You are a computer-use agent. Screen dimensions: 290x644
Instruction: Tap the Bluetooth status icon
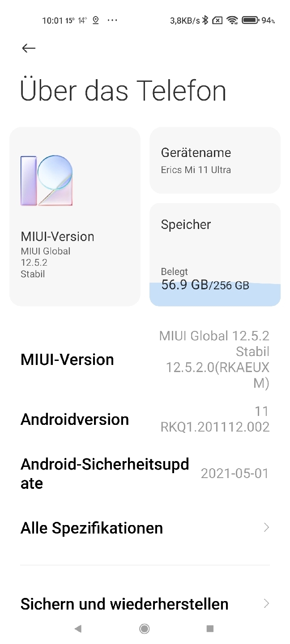[205, 20]
